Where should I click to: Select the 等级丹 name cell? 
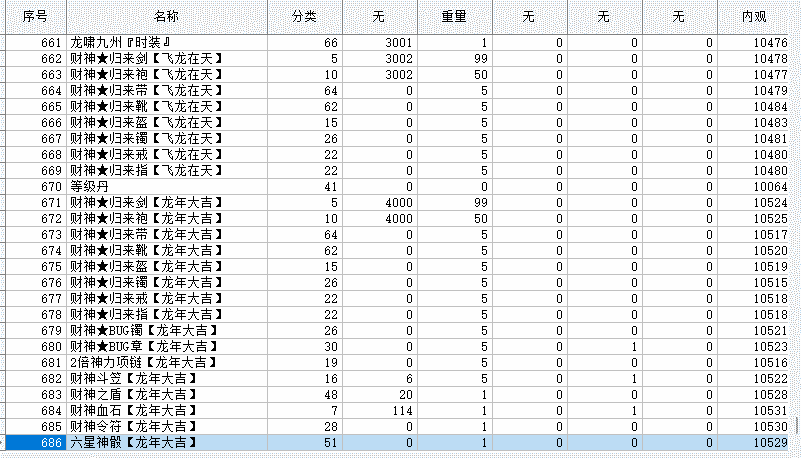click(167, 186)
